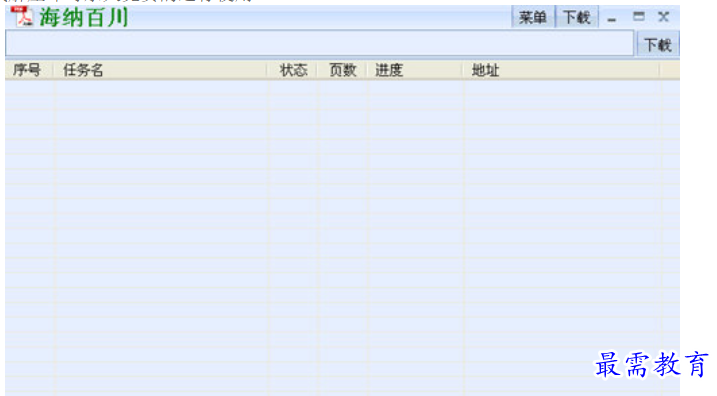The height and width of the screenshot is (396, 717).
Task: Click the 海纳百川 title text
Action: (x=84, y=18)
